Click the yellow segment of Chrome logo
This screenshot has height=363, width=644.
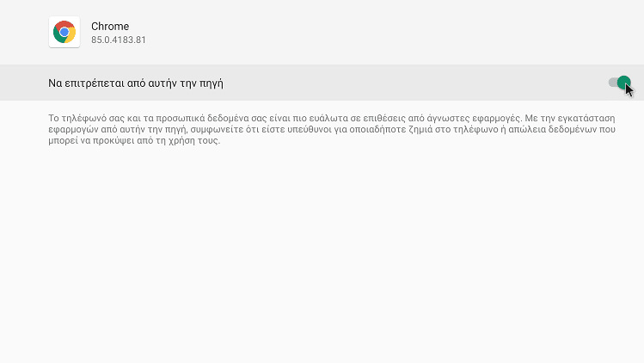(71, 36)
